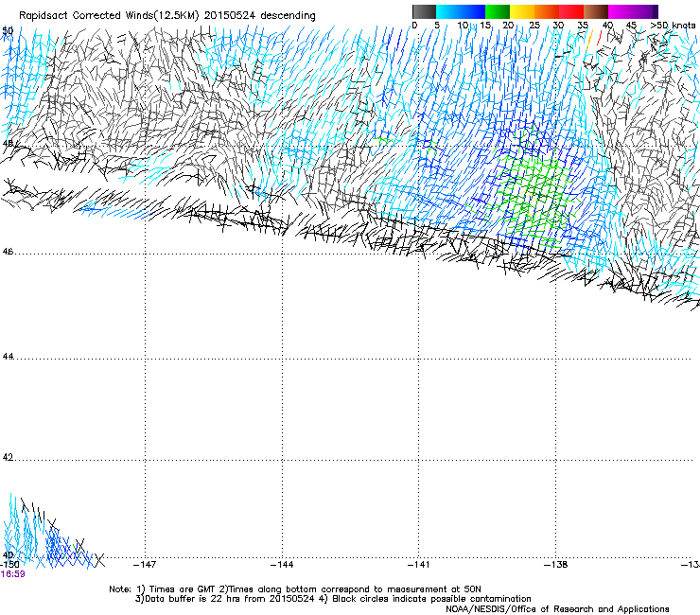
Task: Click the latitude label 46
Action: click(8, 252)
